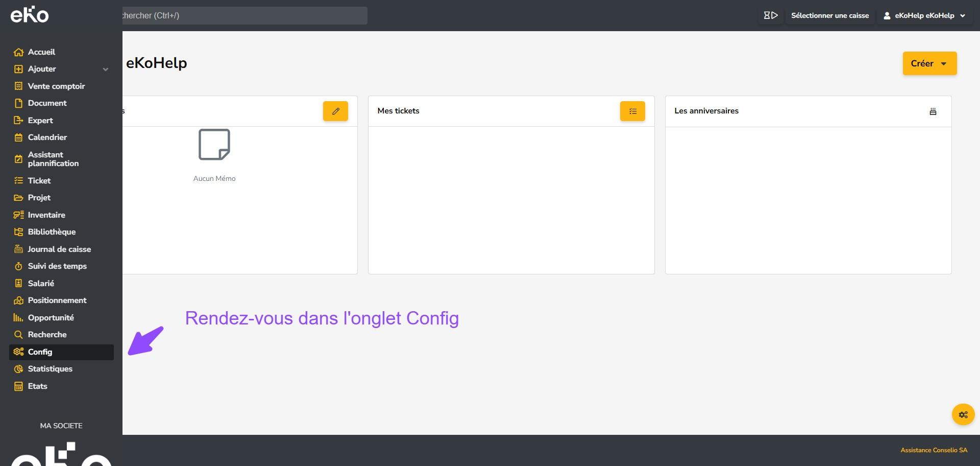Open Vente comptoir from the sidebar
980x466 pixels.
[56, 86]
